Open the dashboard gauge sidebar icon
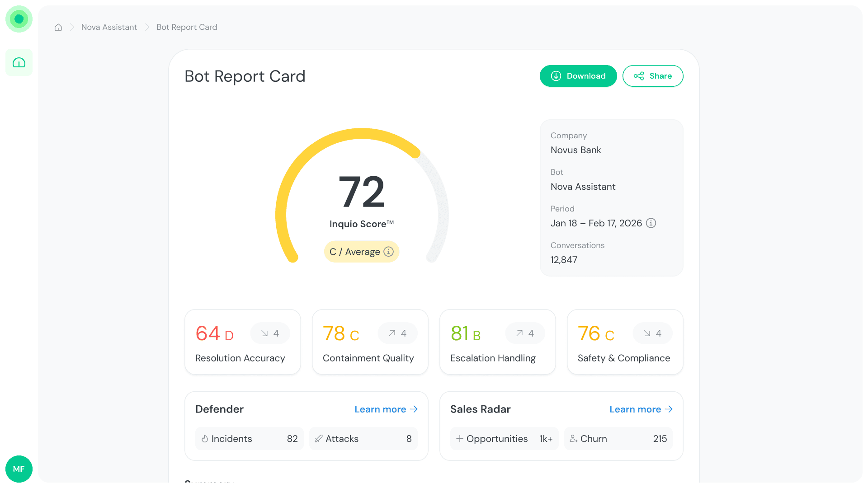The width and height of the screenshot is (868, 488). point(19,62)
